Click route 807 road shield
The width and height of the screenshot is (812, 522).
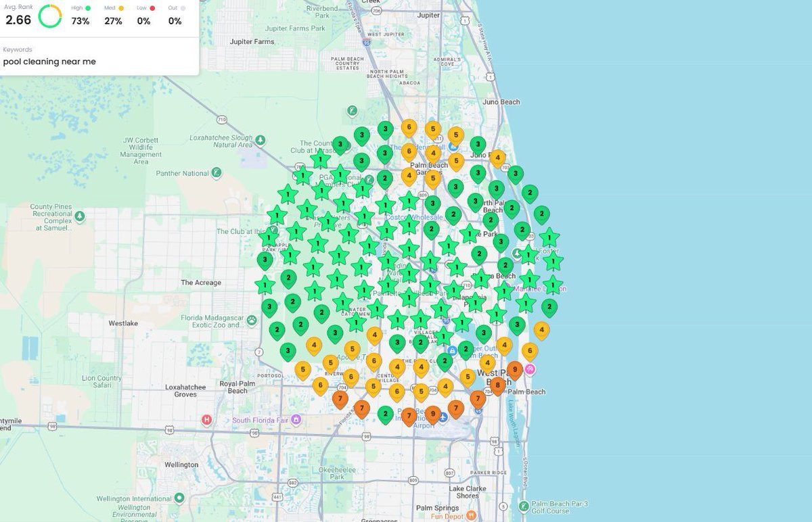[449, 472]
